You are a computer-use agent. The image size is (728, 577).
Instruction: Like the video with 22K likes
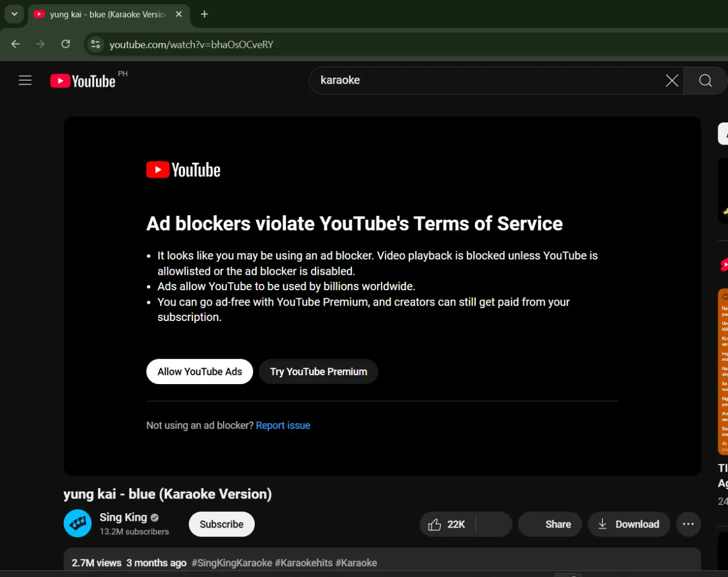(x=448, y=524)
